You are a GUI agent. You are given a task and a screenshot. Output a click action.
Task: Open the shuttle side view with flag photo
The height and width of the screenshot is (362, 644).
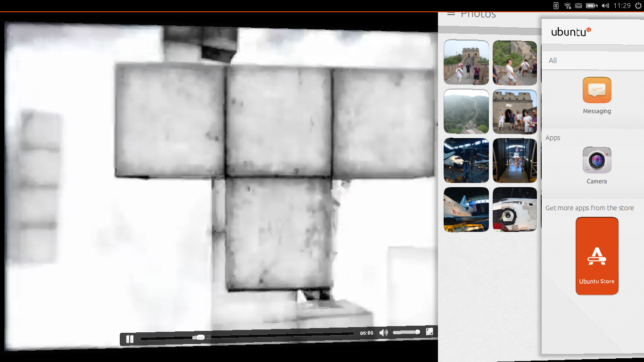(x=466, y=210)
